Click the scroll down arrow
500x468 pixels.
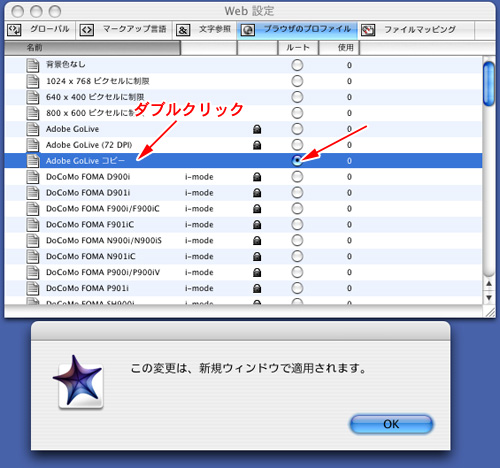coord(489,298)
